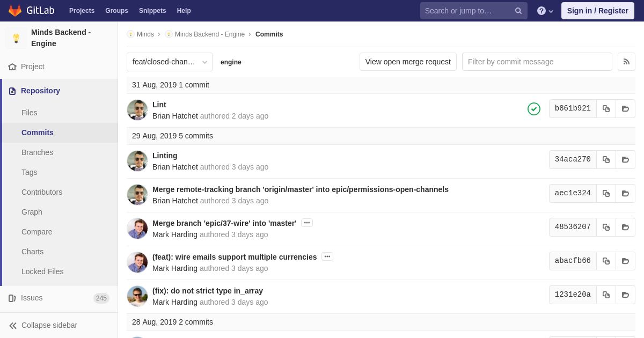Browse files at commit 1231e20a

pyautogui.click(x=625, y=295)
